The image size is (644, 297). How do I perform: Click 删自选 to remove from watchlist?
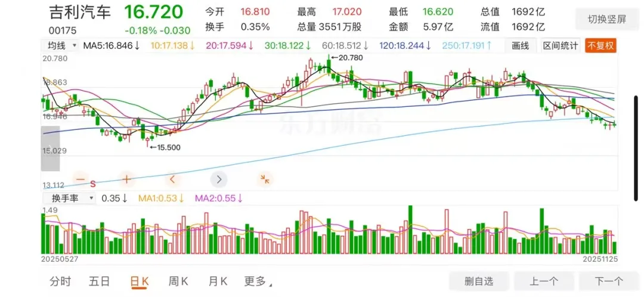(x=479, y=281)
